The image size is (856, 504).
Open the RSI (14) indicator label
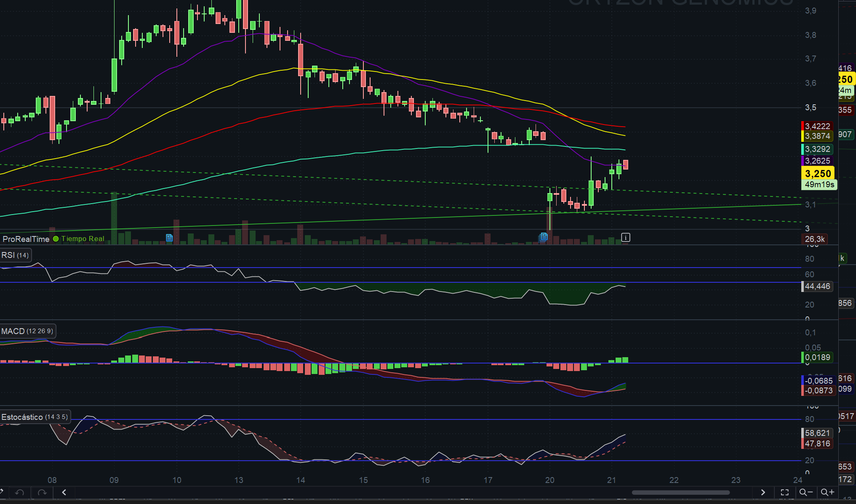coord(15,255)
